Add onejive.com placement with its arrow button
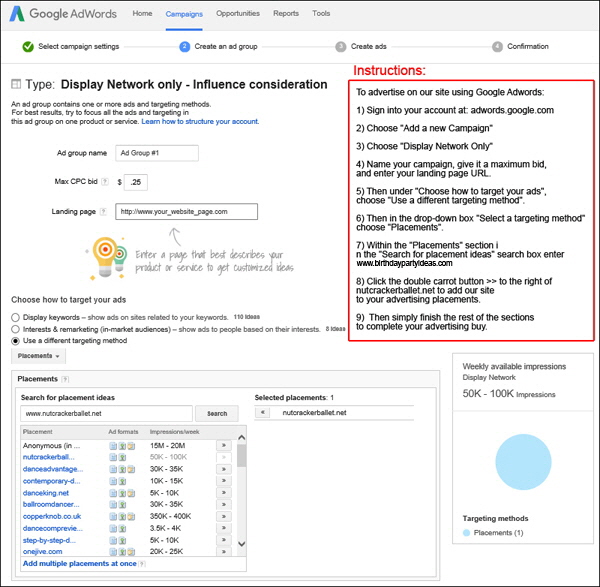The width and height of the screenshot is (600, 587). pyautogui.click(x=224, y=551)
